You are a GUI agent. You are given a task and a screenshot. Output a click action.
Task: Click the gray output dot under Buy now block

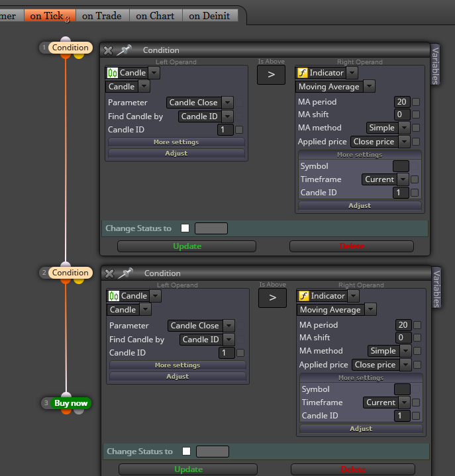point(79,411)
